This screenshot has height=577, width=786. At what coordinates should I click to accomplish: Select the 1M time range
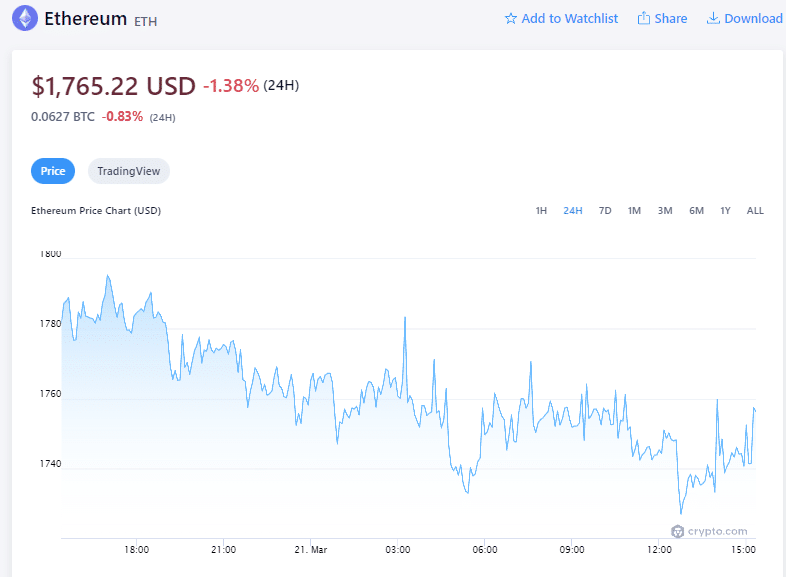click(x=634, y=211)
